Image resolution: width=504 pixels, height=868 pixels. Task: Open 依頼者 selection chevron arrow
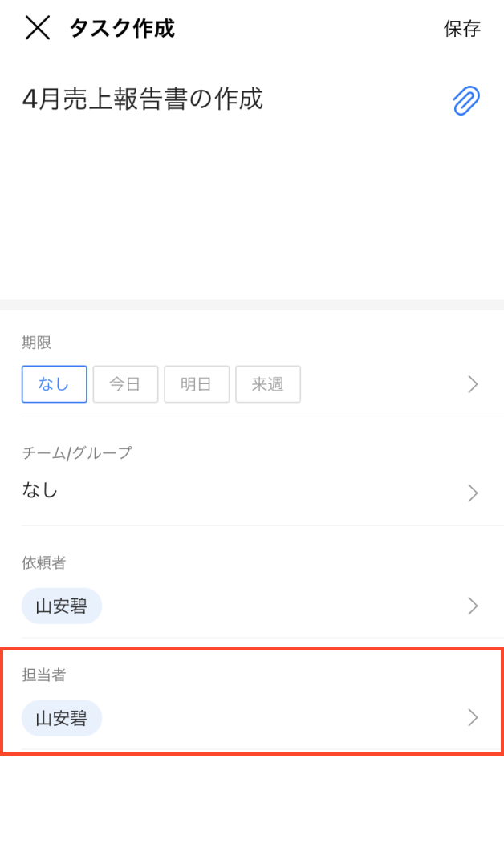click(473, 606)
